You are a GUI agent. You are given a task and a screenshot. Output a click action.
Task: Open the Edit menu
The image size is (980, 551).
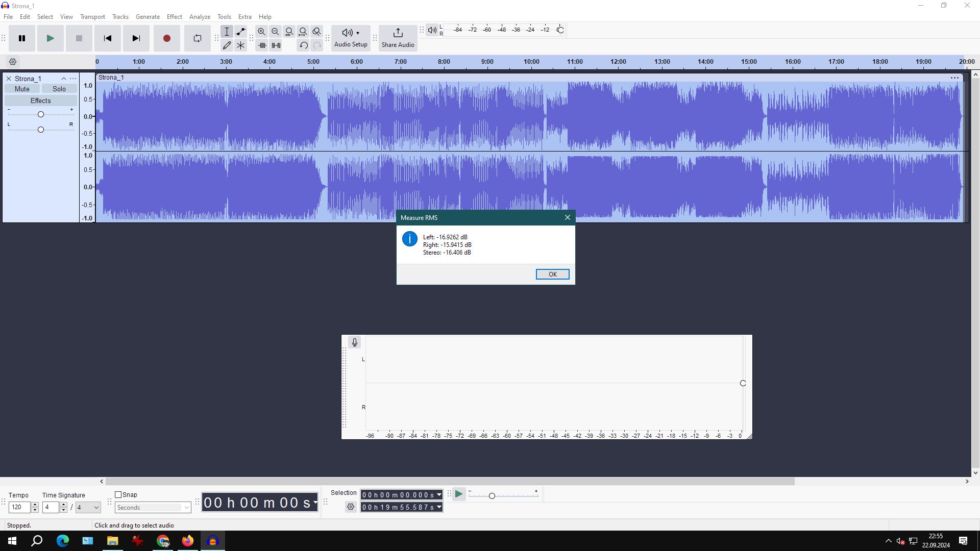coord(24,17)
